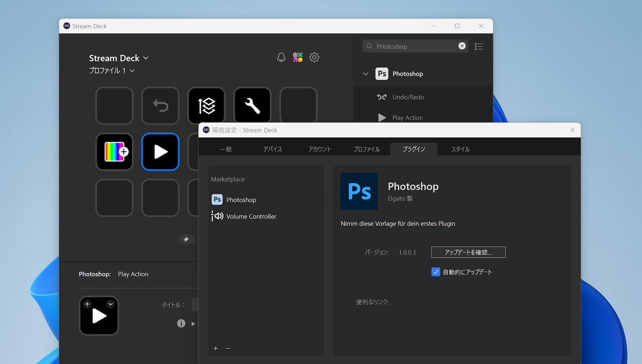This screenshot has width=642, height=364.
Task: Select the empty key beside wrench key
Action: pos(298,106)
